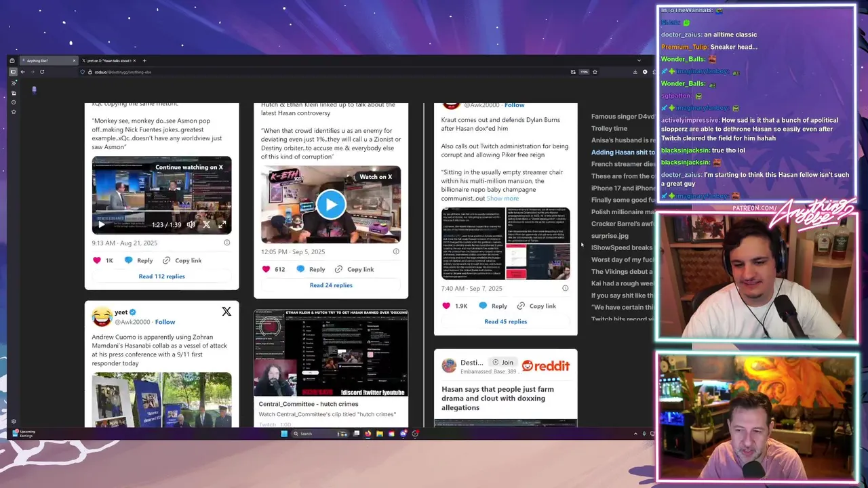
Task: Follow yeet on the Andrew Cuomo tweet
Action: tap(165, 322)
